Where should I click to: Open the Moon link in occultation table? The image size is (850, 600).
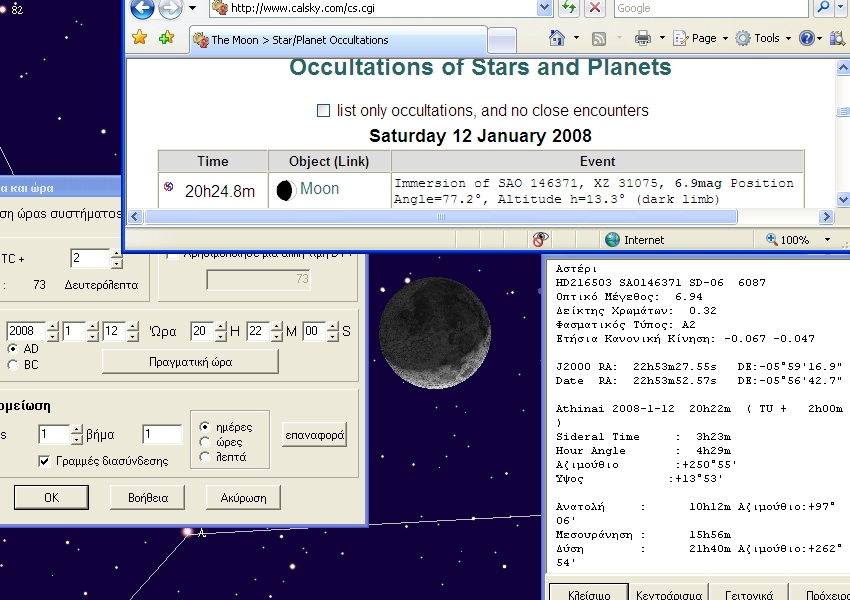(319, 189)
